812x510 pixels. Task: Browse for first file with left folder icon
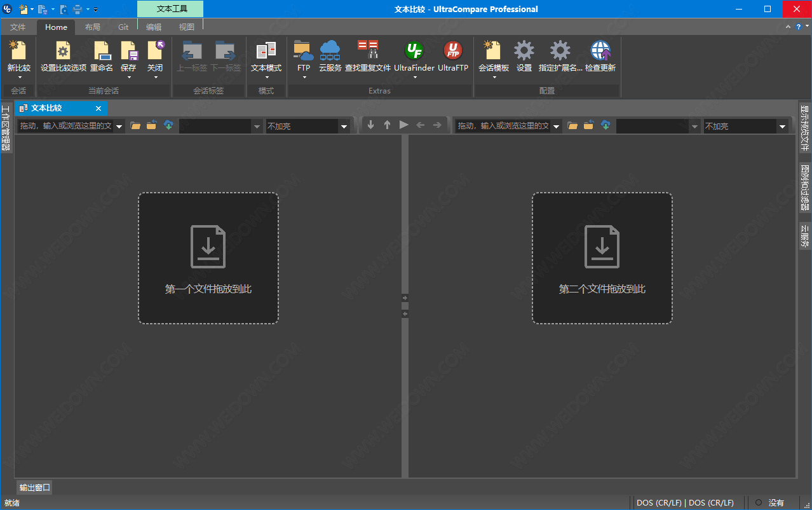pos(135,126)
